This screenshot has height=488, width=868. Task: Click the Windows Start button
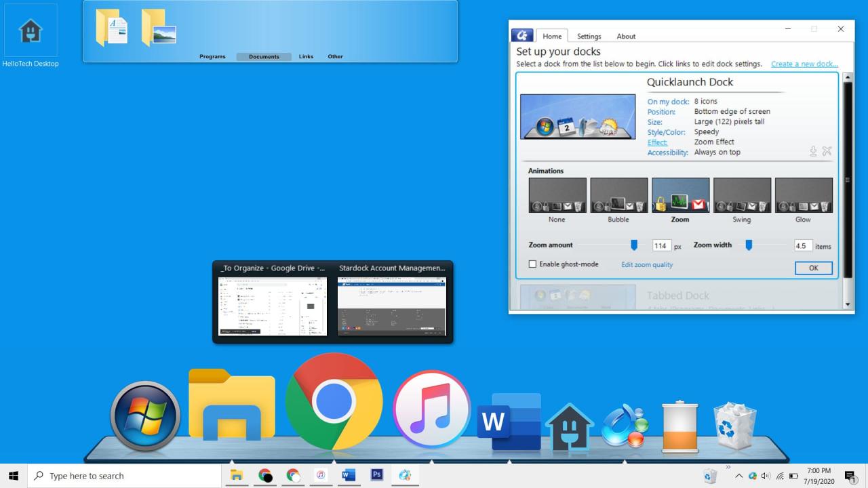click(13, 475)
